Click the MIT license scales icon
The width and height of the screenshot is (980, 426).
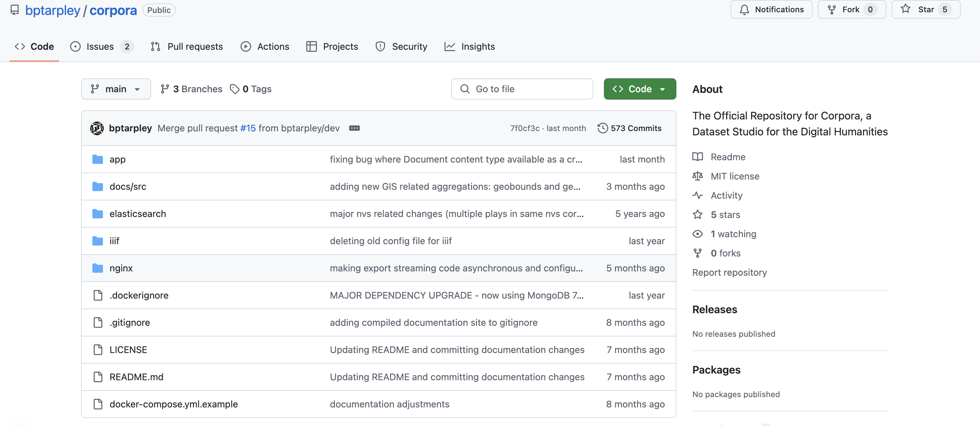point(698,176)
